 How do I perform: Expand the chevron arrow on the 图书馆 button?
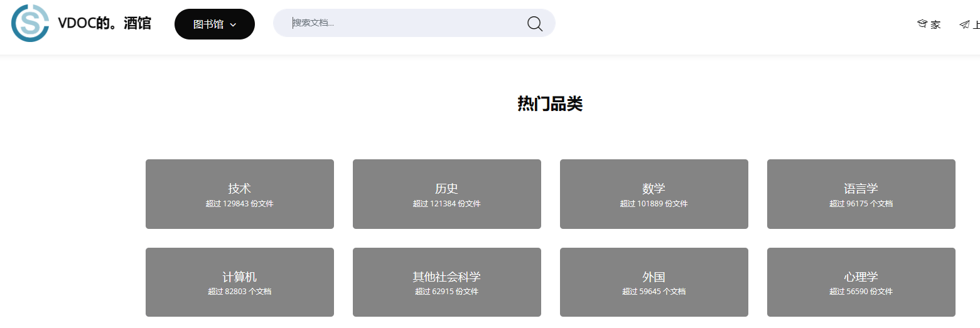point(234,25)
